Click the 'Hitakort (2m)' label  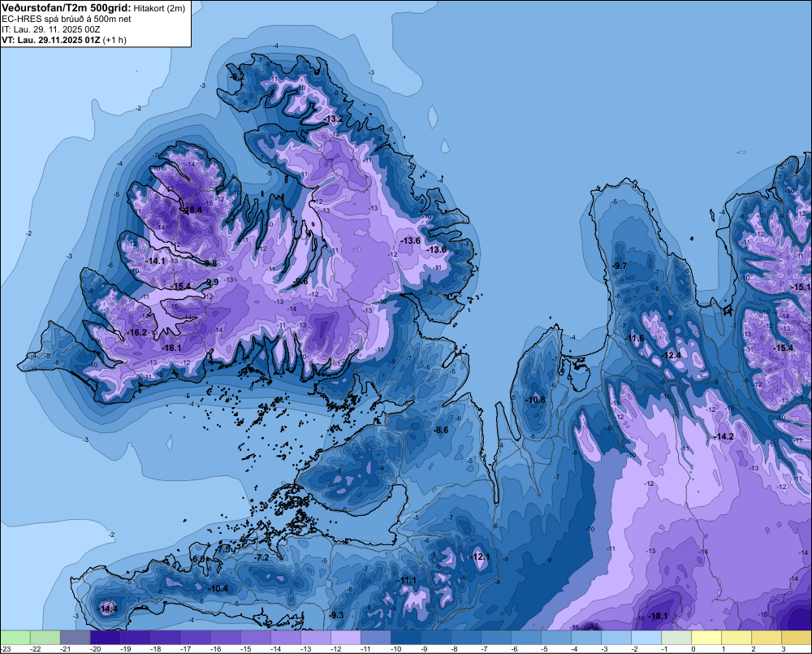point(159,8)
